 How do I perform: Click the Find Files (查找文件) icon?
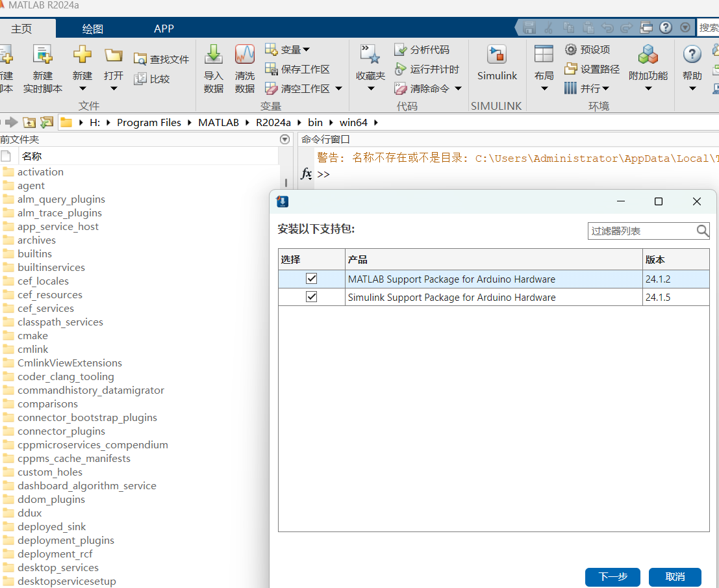pos(140,59)
